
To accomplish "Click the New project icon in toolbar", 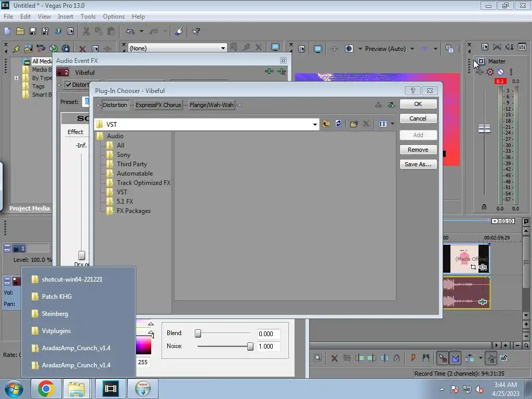I will click(7, 31).
